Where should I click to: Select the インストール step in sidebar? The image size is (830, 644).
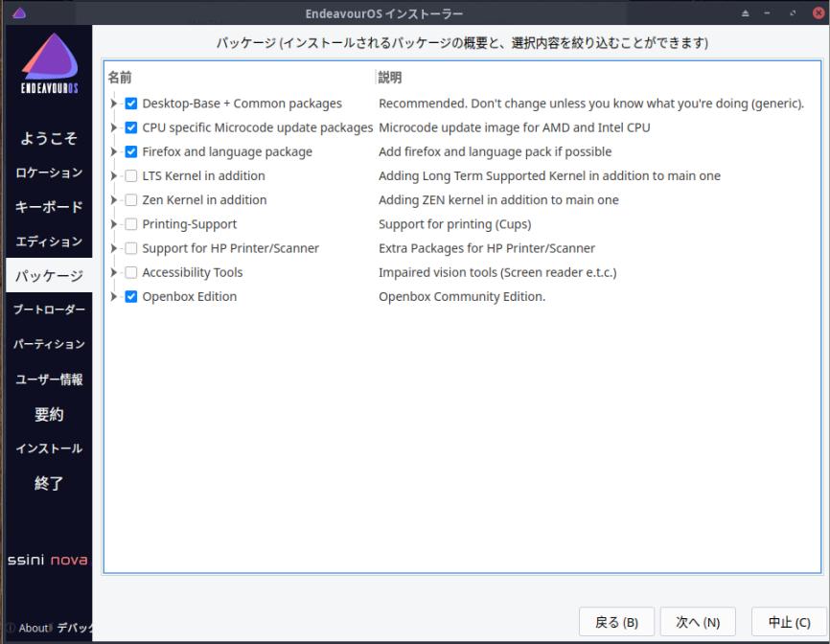pos(49,448)
